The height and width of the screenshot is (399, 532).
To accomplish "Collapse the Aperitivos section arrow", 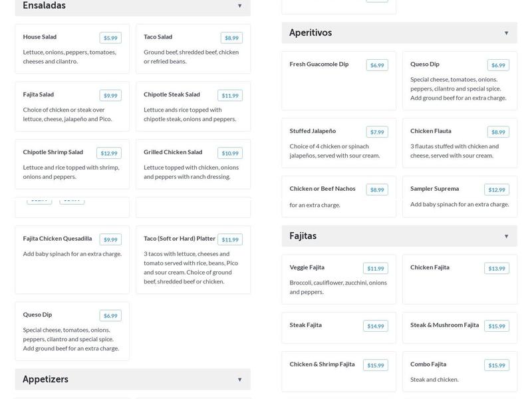I will point(506,33).
